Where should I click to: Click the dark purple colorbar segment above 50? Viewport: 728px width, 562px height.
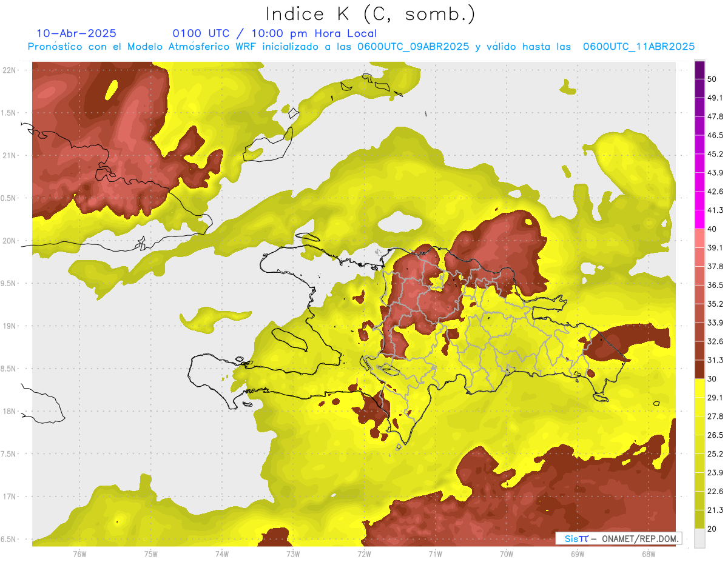[699, 70]
